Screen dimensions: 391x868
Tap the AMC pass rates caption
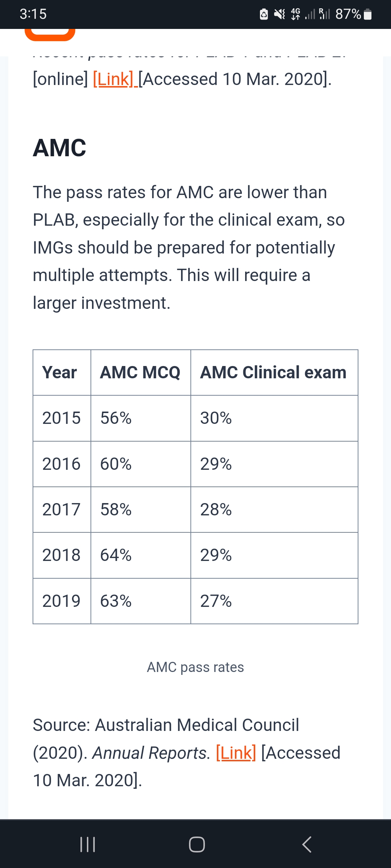pos(195,667)
